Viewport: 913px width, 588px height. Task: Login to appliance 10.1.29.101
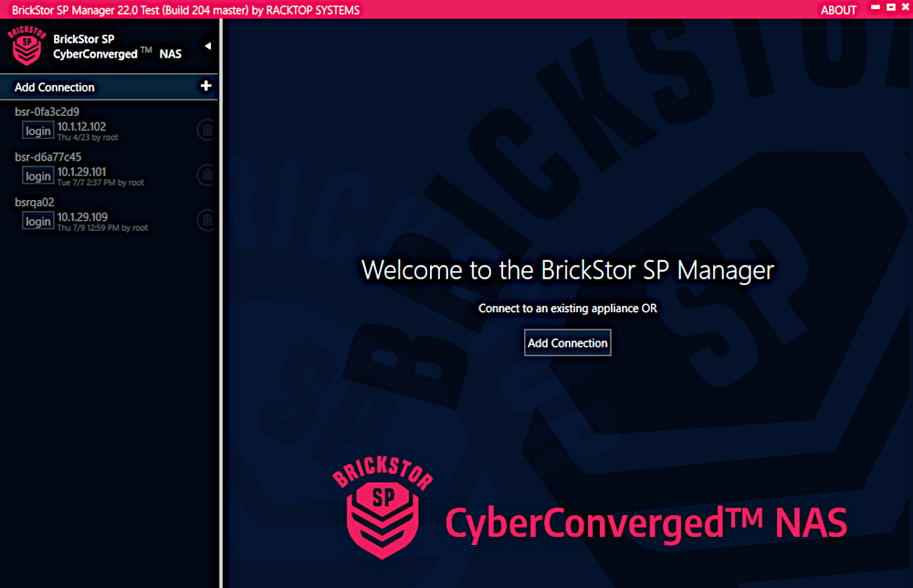click(x=37, y=175)
